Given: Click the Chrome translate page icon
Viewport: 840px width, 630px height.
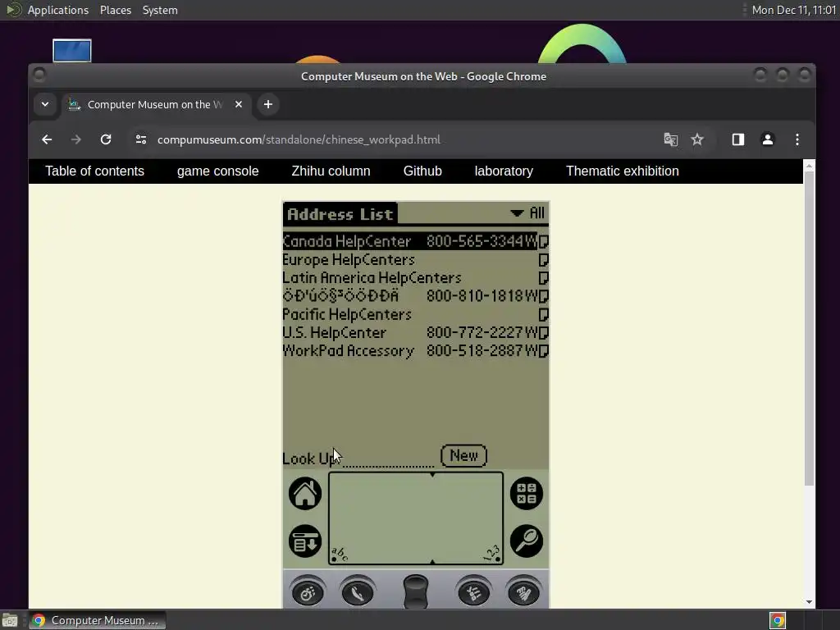Looking at the screenshot, I should [671, 139].
